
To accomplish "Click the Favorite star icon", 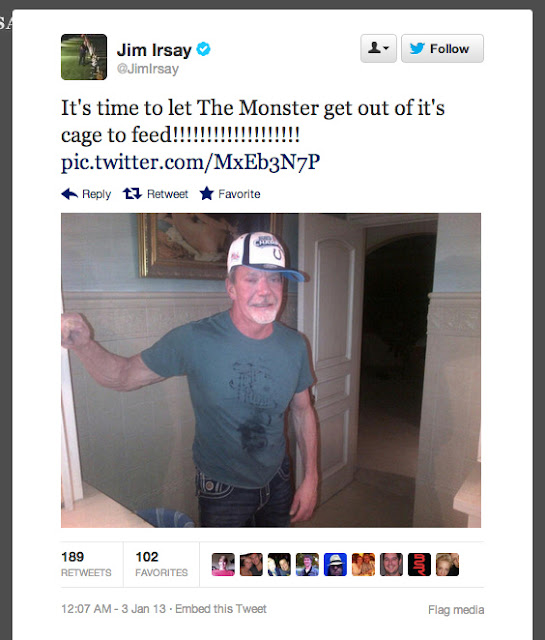I will pos(207,193).
